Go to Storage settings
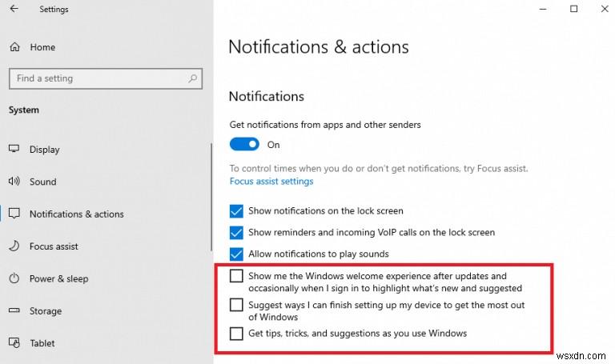Screen dimensions: 615x364 pos(46,310)
